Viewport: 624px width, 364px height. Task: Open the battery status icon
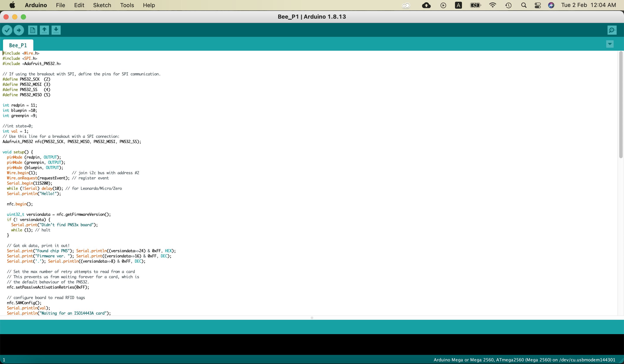pos(475,5)
